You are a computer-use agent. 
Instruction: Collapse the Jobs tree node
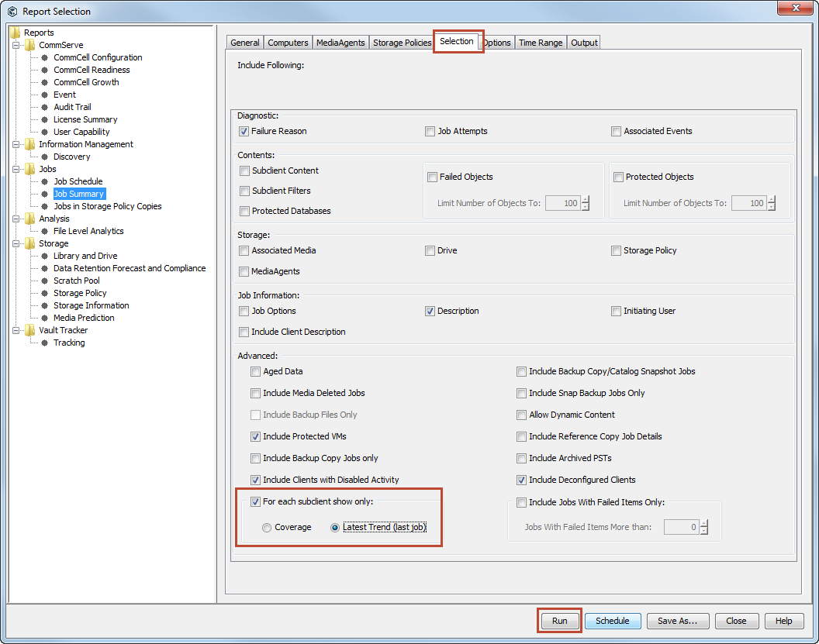click(x=16, y=169)
